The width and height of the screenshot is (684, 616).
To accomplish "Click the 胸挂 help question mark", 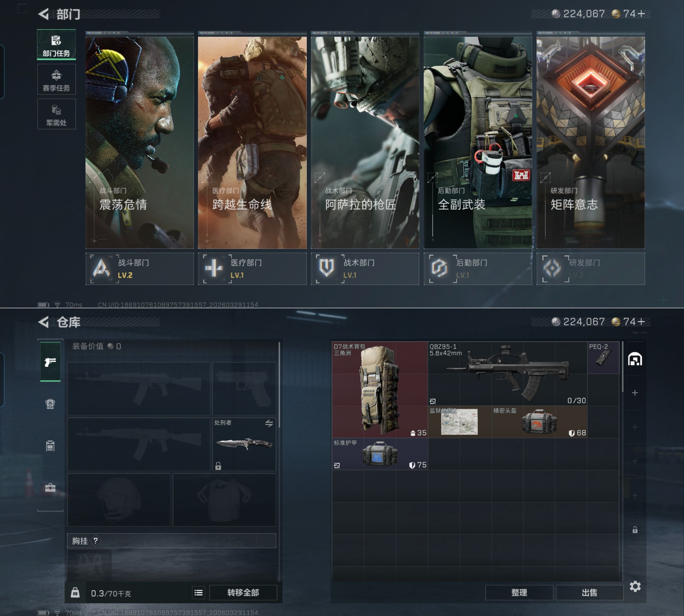I will 96,540.
